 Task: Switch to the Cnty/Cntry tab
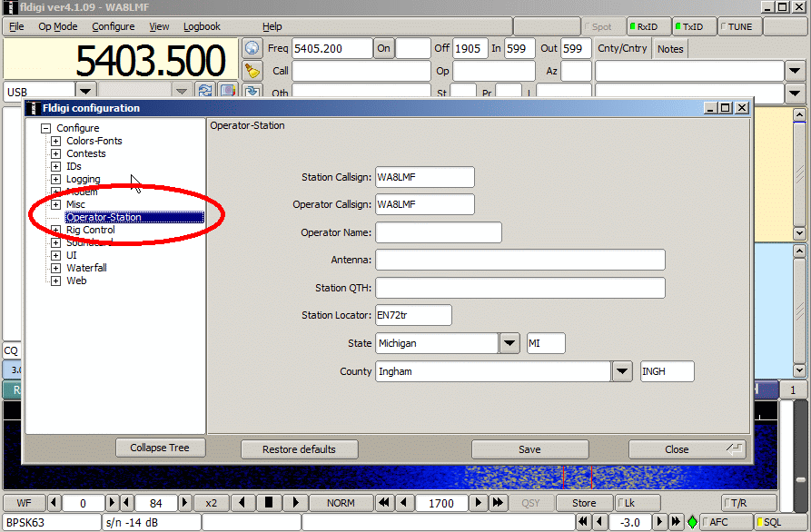point(622,48)
